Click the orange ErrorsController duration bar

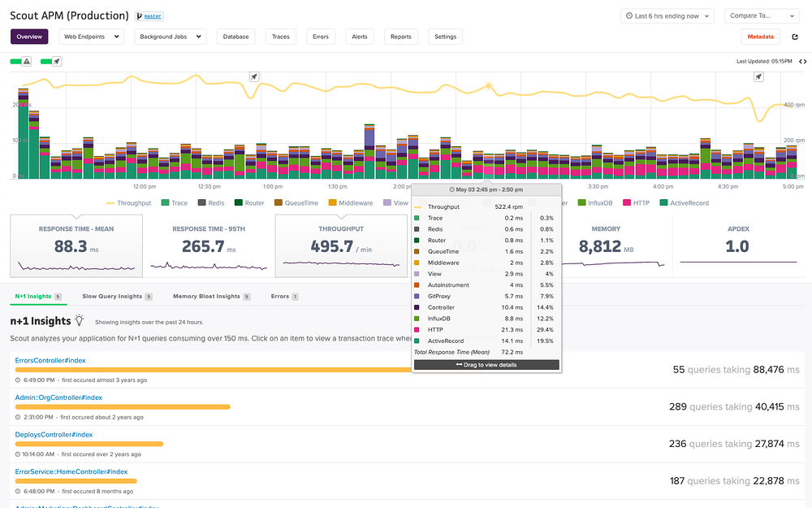coord(214,370)
